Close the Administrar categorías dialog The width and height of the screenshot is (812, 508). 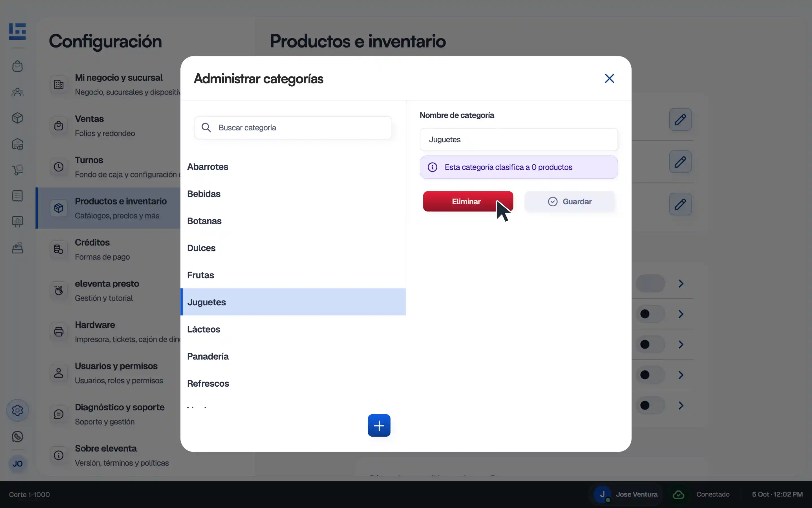[609, 78]
